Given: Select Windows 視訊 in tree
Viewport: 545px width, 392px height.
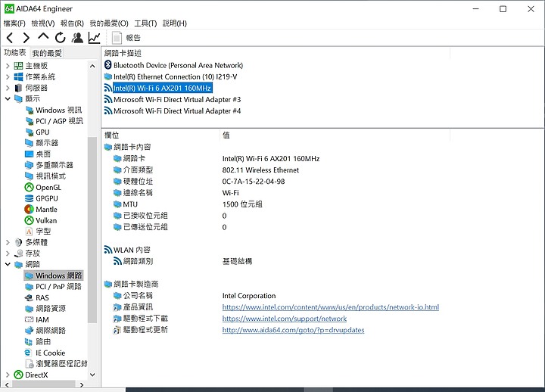Looking at the screenshot, I should pyautogui.click(x=54, y=110).
